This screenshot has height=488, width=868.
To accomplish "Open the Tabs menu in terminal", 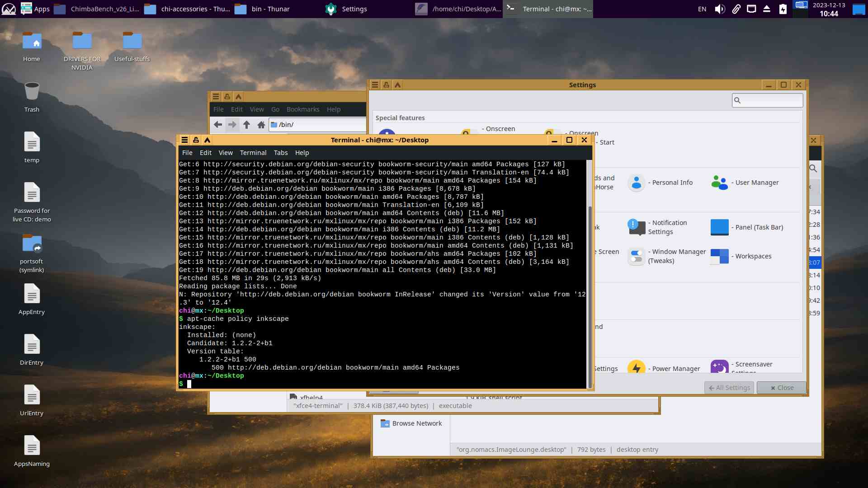I will [x=280, y=153].
